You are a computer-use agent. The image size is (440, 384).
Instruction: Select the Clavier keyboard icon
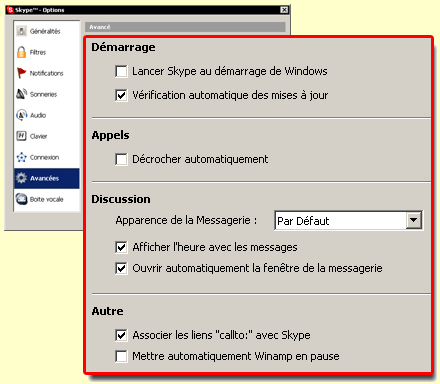(21, 136)
